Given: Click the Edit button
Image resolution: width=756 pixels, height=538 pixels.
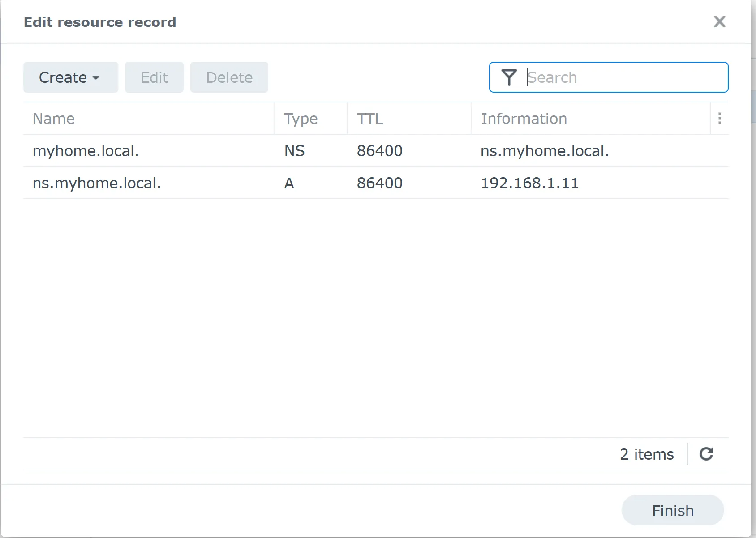Looking at the screenshot, I should 154,77.
